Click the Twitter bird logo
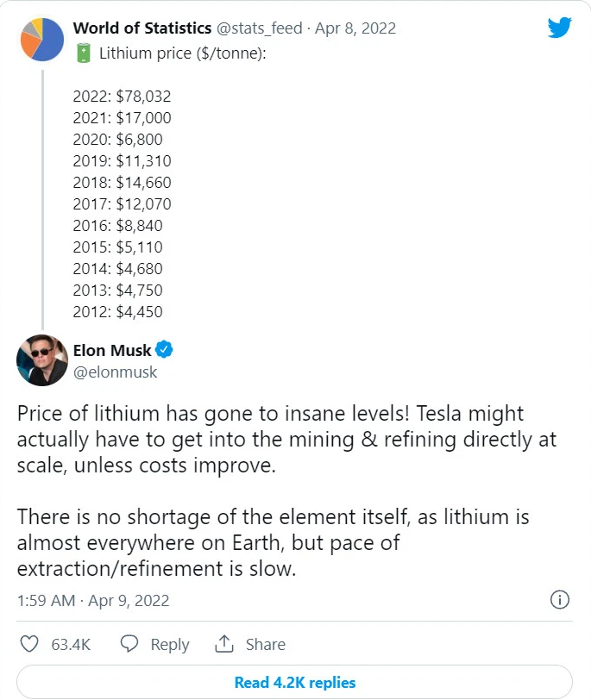This screenshot has width=591, height=700. (x=559, y=28)
